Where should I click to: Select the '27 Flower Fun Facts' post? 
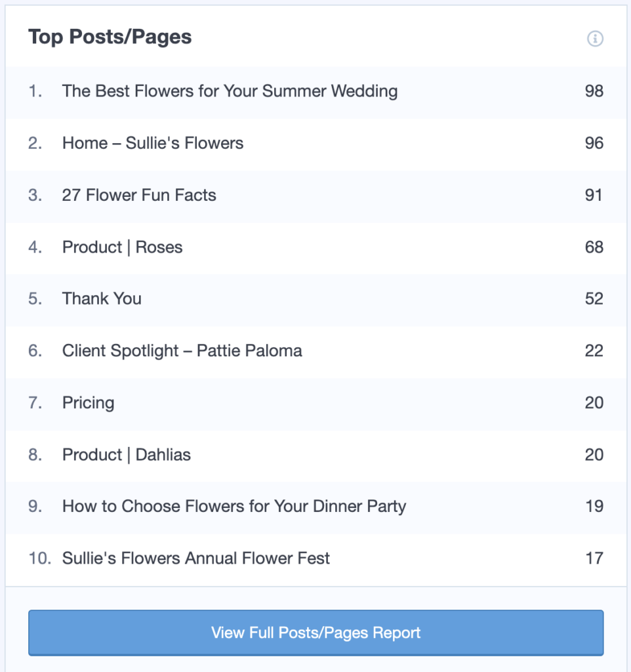click(139, 195)
